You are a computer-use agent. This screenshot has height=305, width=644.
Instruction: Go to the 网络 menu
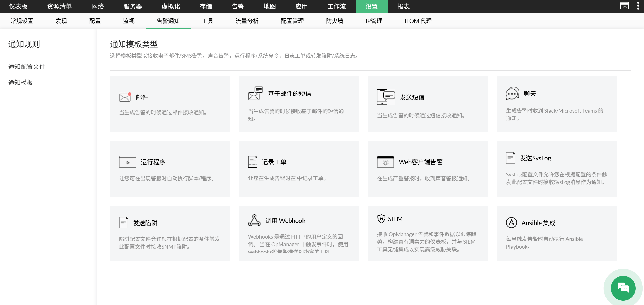click(x=98, y=6)
